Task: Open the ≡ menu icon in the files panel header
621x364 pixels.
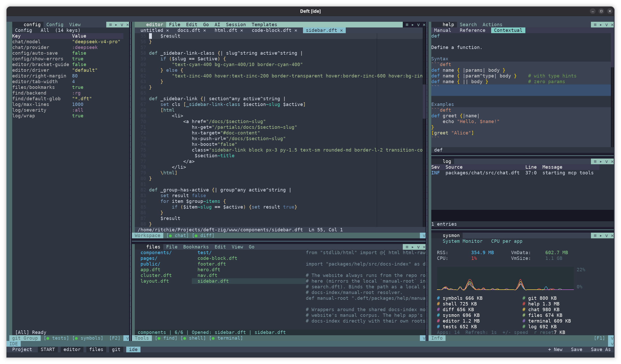Action: point(407,247)
